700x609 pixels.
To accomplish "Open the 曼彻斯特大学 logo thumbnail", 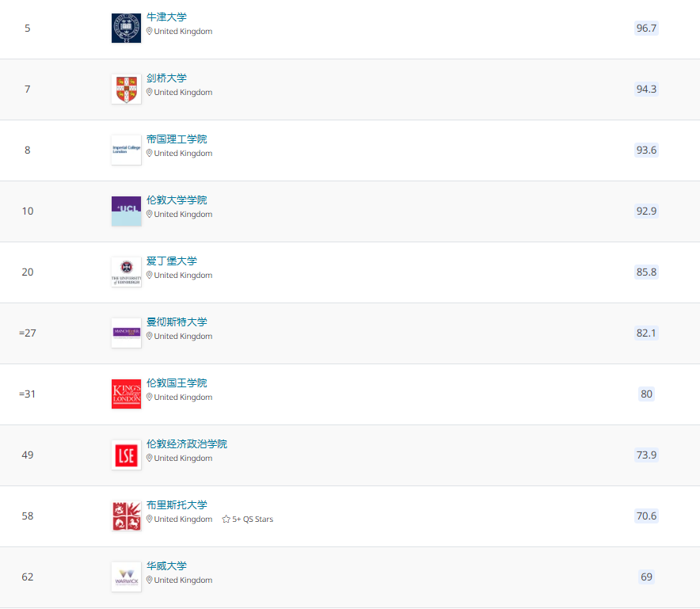I will pyautogui.click(x=127, y=333).
